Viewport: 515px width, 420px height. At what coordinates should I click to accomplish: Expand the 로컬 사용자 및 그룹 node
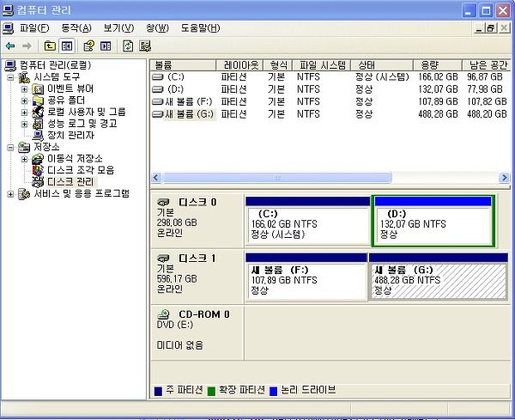(x=24, y=113)
